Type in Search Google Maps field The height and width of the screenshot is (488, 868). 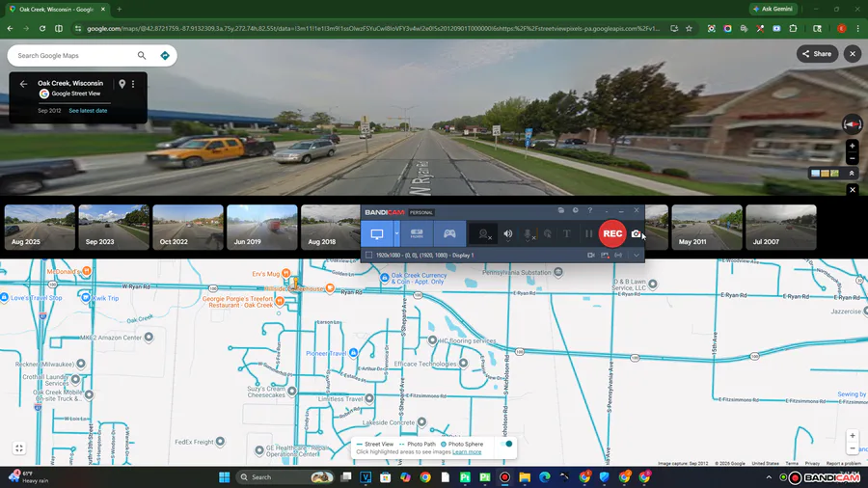74,55
